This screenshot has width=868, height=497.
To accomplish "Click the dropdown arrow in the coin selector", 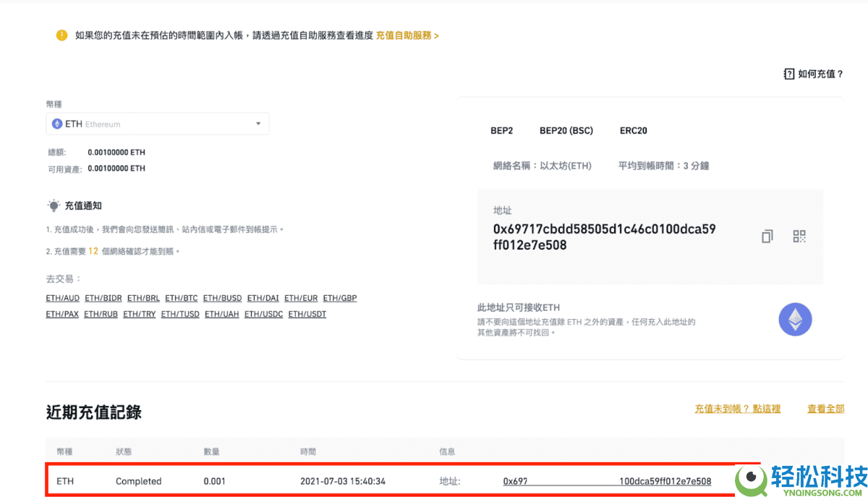I will click(258, 124).
